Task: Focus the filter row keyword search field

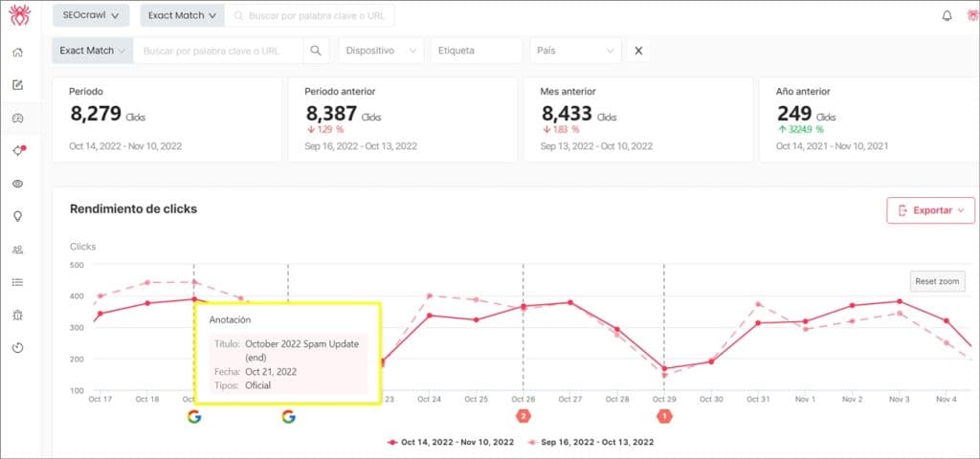Action: pyautogui.click(x=218, y=51)
